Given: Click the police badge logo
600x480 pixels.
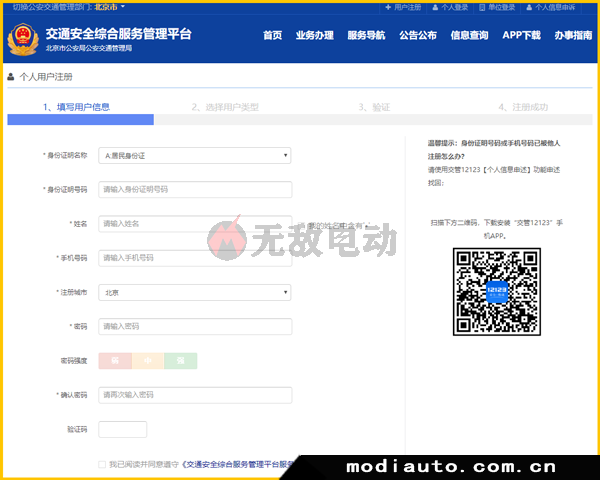Looking at the screenshot, I should point(22,38).
